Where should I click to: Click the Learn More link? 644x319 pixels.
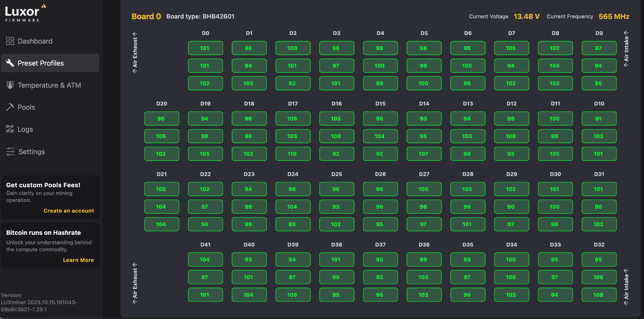tap(78, 260)
